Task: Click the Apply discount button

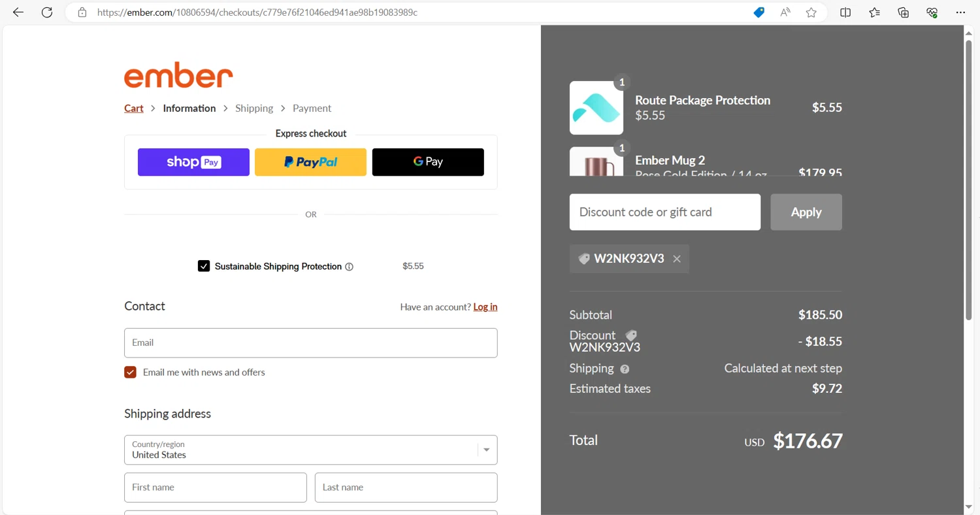Action: coord(806,212)
